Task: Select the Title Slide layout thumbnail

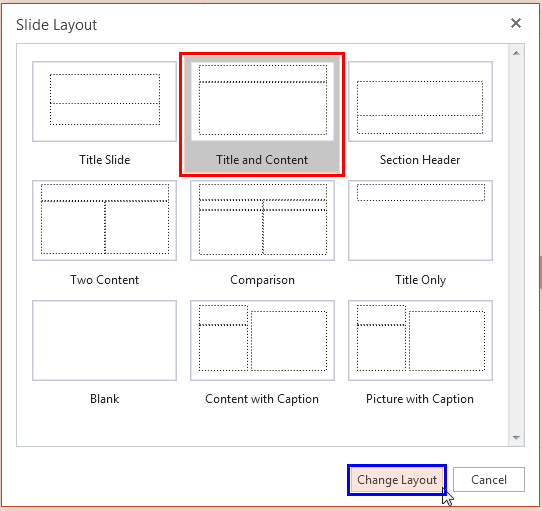Action: click(104, 101)
